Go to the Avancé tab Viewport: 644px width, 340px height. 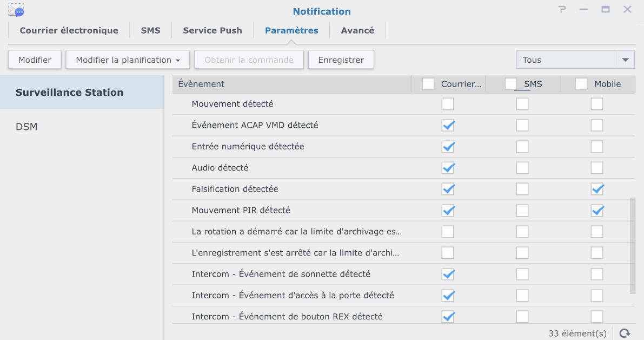point(357,30)
